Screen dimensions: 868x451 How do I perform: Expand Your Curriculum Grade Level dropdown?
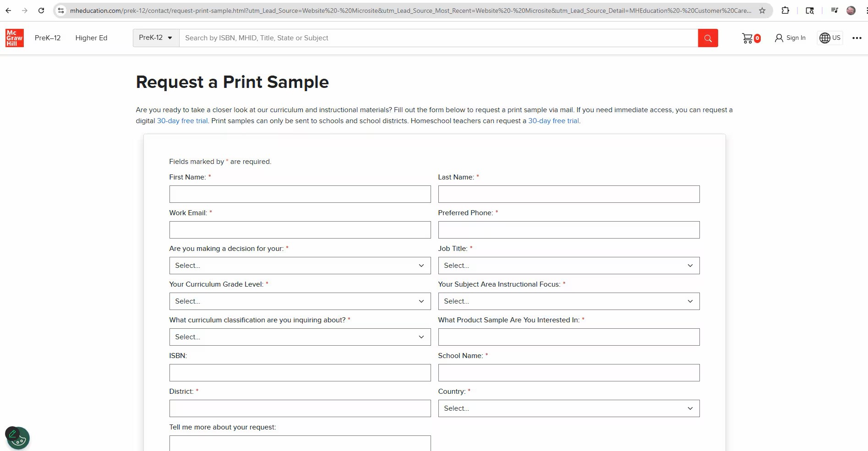pos(300,301)
